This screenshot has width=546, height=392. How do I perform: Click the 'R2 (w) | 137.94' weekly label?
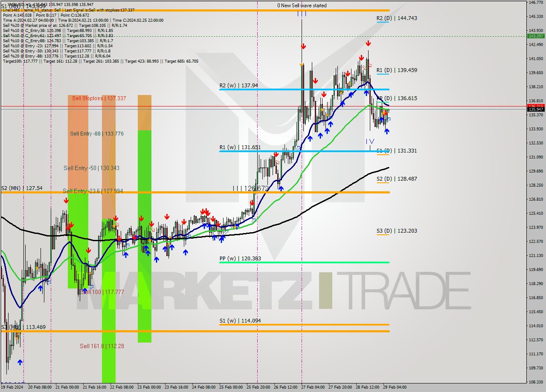click(x=239, y=86)
